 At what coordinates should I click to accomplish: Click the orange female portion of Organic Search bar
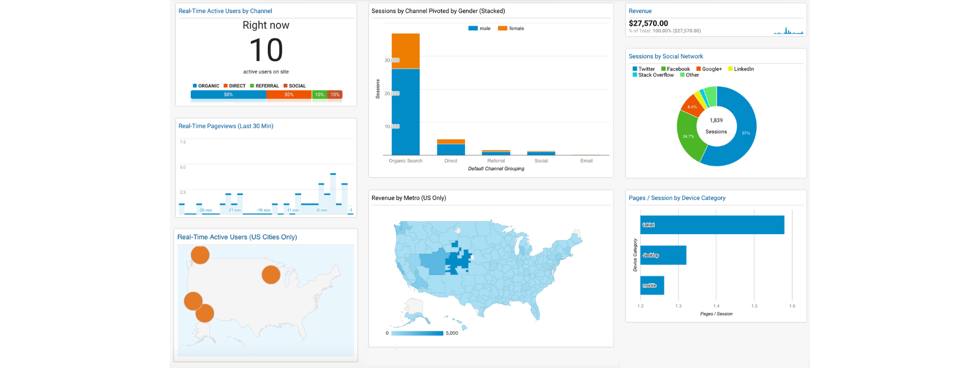tap(406, 51)
